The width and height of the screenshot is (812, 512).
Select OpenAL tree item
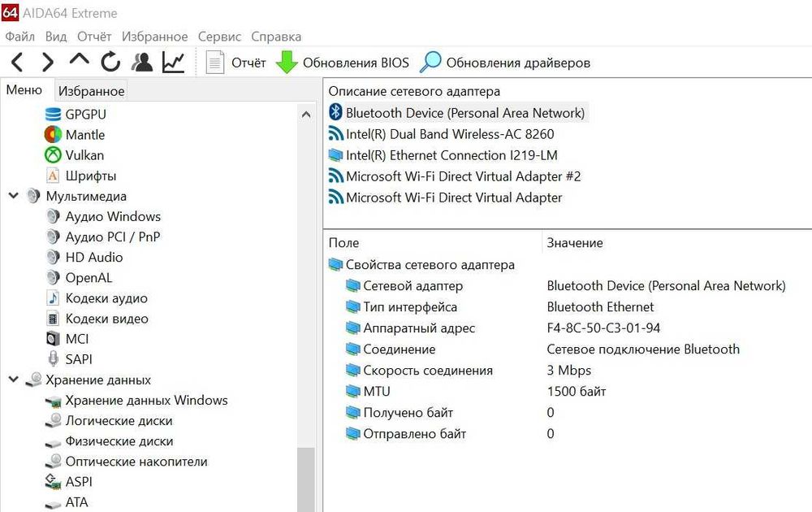tap(89, 278)
